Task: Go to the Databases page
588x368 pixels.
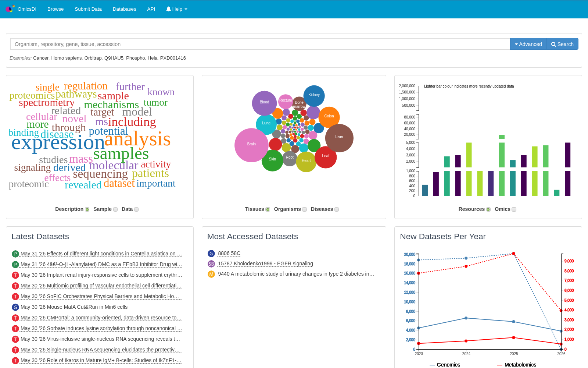Action: pos(124,9)
